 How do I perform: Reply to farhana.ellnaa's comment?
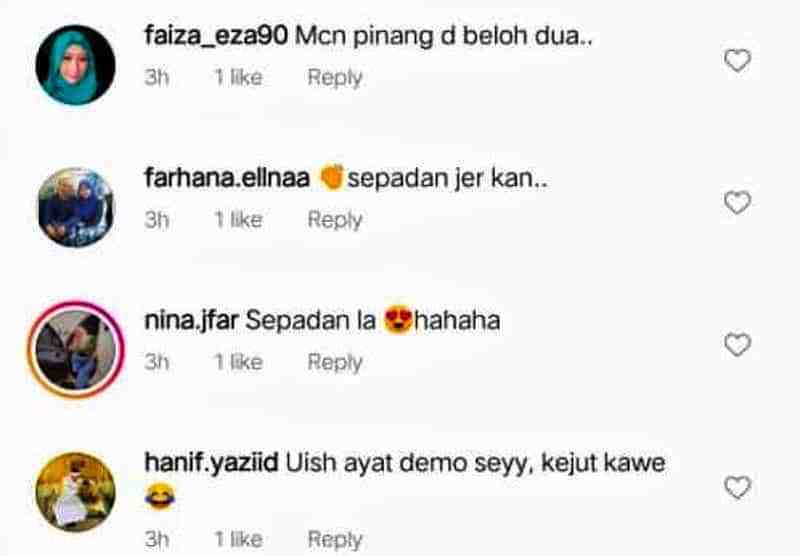[335, 220]
